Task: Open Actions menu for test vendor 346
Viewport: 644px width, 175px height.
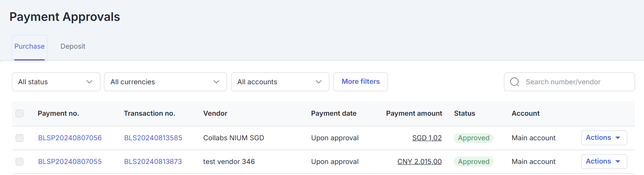Action: pos(604,162)
